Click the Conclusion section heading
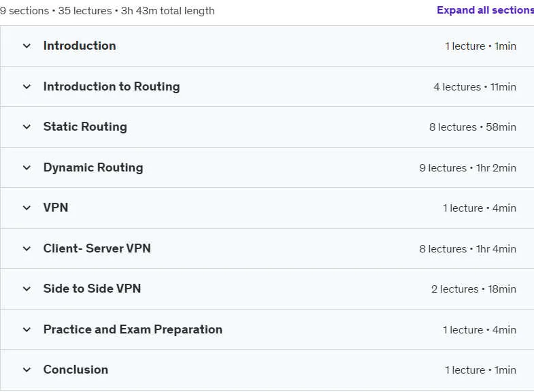Image resolution: width=534 pixels, height=392 pixels. pyautogui.click(x=76, y=370)
